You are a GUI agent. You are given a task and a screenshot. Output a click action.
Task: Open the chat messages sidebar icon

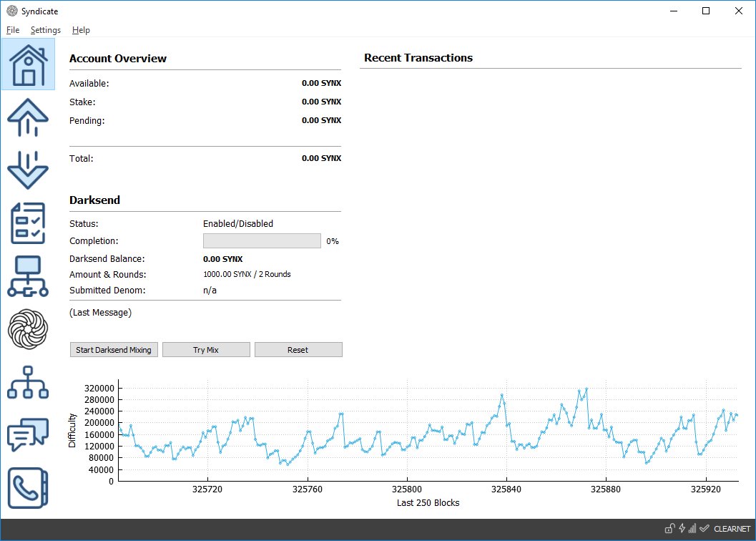28,434
